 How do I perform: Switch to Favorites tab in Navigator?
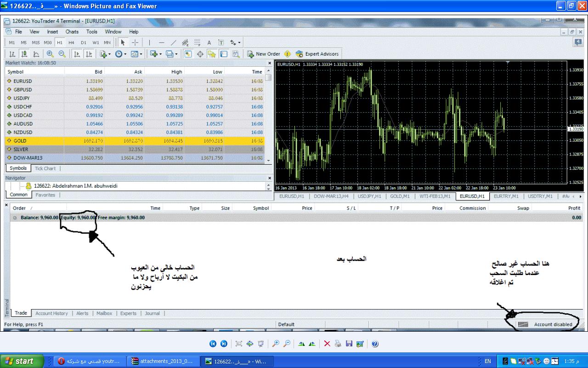pyautogui.click(x=45, y=195)
